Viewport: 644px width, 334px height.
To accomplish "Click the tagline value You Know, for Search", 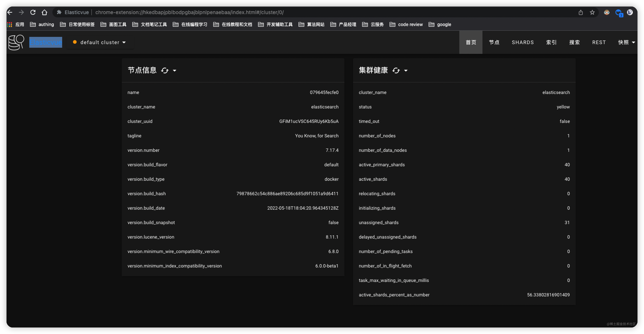I will [x=317, y=136].
